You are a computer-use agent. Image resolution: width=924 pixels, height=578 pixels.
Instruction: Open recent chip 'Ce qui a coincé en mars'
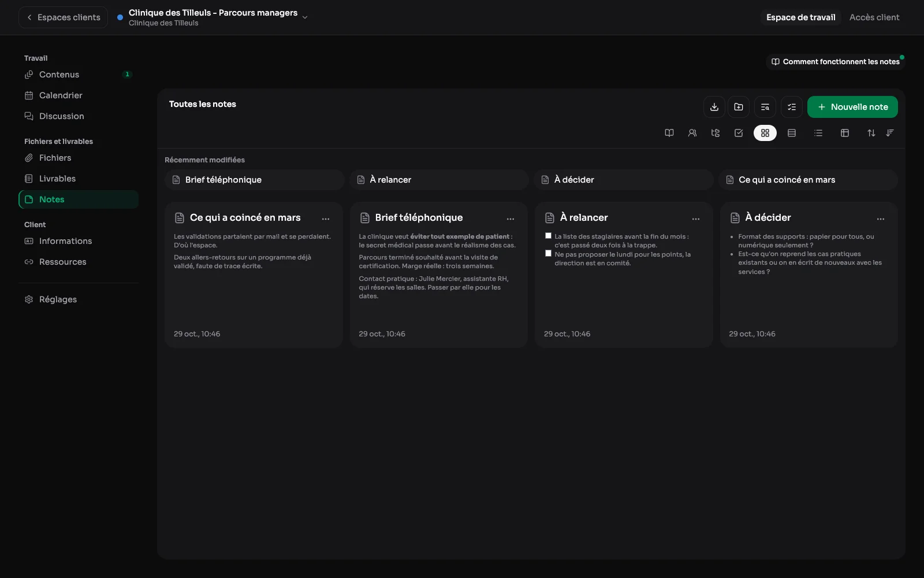click(808, 180)
